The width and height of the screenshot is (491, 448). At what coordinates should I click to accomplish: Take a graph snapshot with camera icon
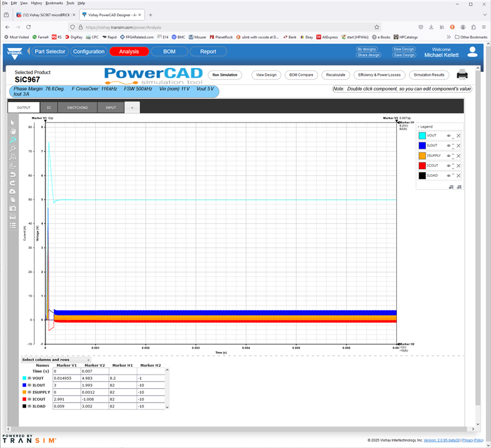point(12,208)
